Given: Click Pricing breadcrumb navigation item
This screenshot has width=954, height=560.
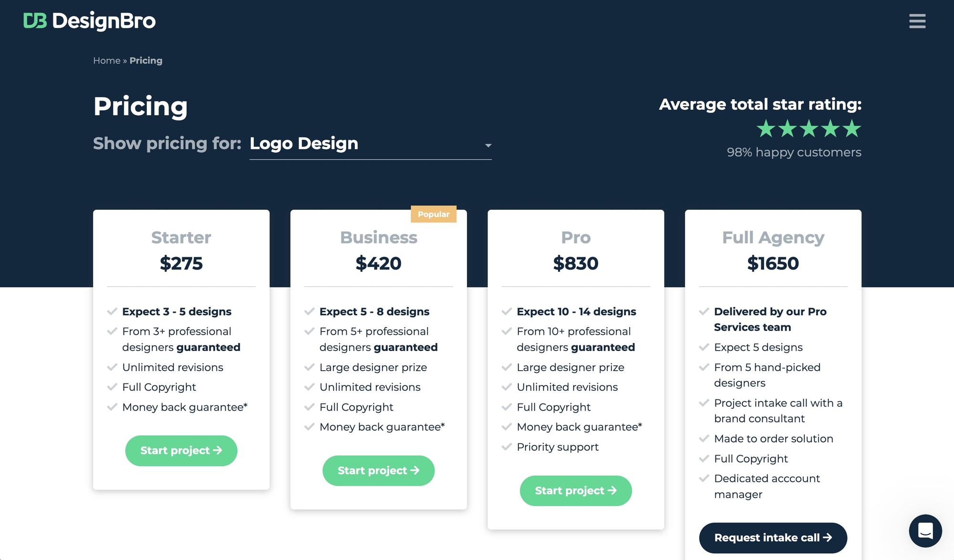Looking at the screenshot, I should coord(146,60).
